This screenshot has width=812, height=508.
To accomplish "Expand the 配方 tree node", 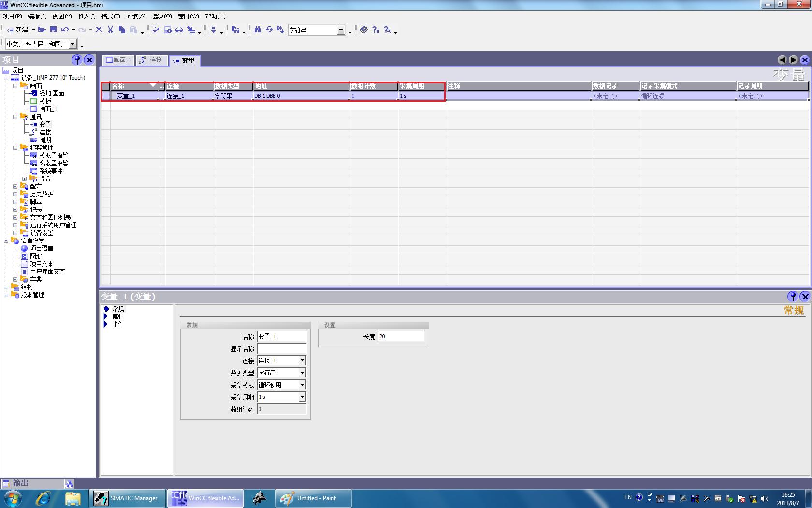I will tap(15, 186).
